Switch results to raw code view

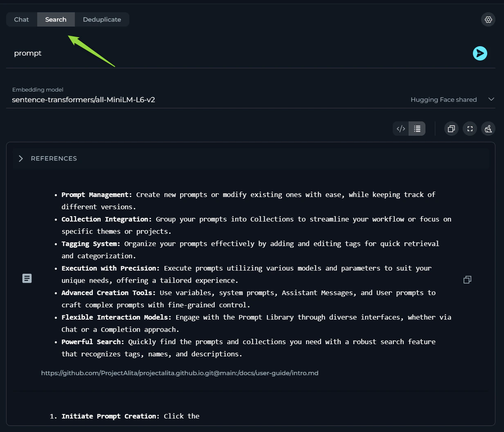pyautogui.click(x=400, y=128)
